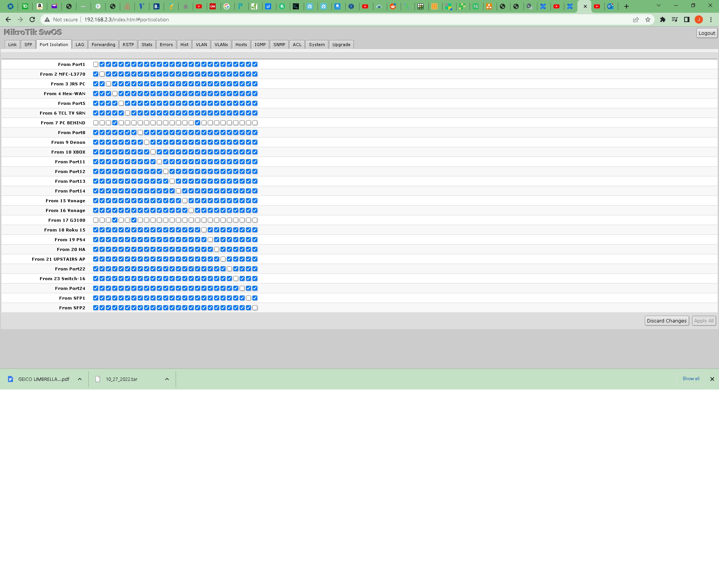Switch to the VLANs tab
Screen dimensions: 719x588
(x=221, y=45)
